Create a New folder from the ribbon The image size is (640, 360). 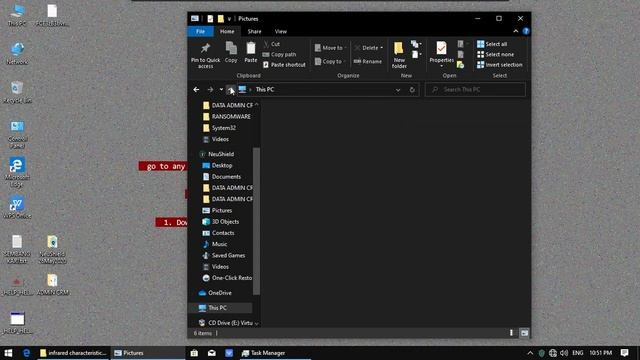pyautogui.click(x=399, y=55)
